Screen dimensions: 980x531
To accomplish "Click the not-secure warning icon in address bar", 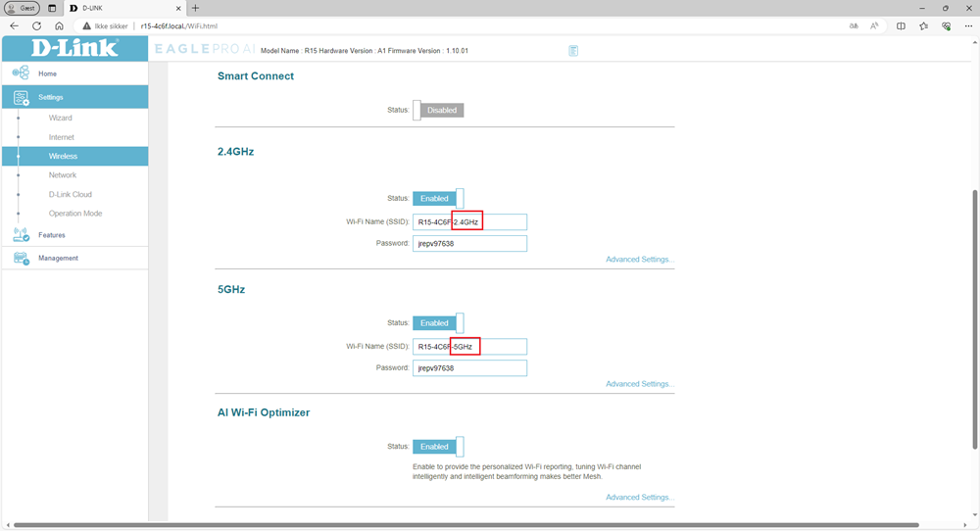I will [x=87, y=26].
